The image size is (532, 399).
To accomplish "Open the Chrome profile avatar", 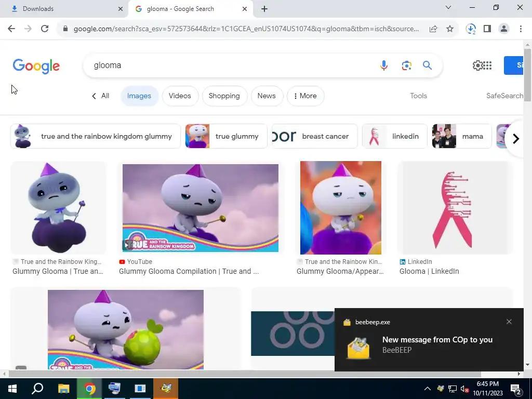I will [504, 29].
